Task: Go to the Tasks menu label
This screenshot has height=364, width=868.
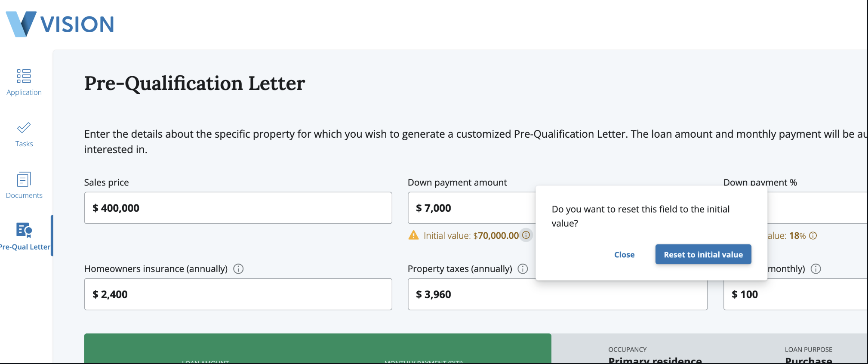Action: (24, 144)
